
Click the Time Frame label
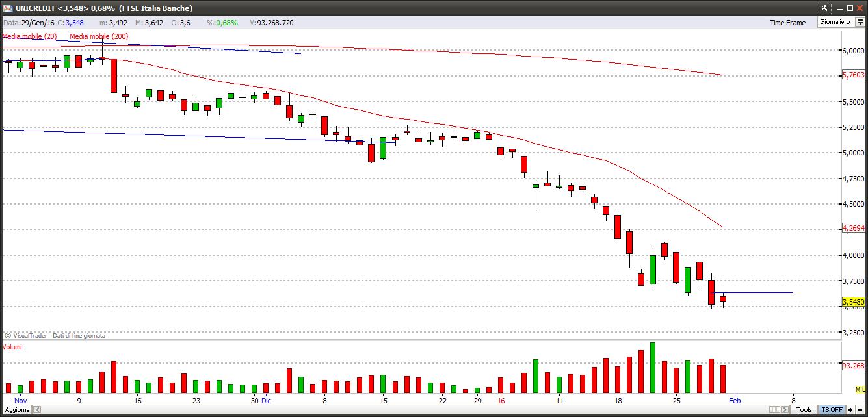(x=787, y=23)
